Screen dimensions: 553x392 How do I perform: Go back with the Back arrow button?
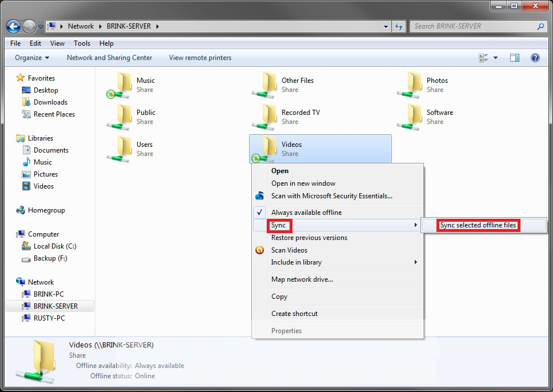[13, 26]
